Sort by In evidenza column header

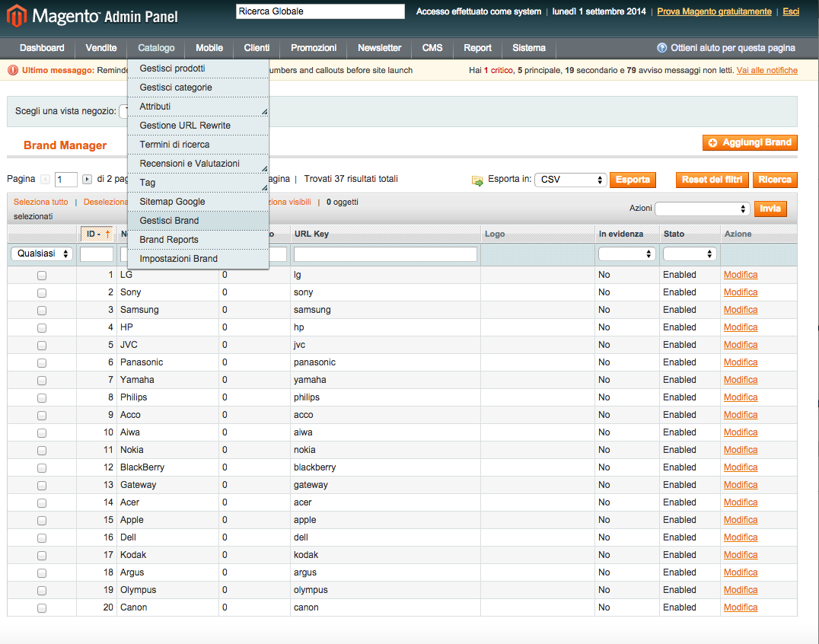(620, 234)
